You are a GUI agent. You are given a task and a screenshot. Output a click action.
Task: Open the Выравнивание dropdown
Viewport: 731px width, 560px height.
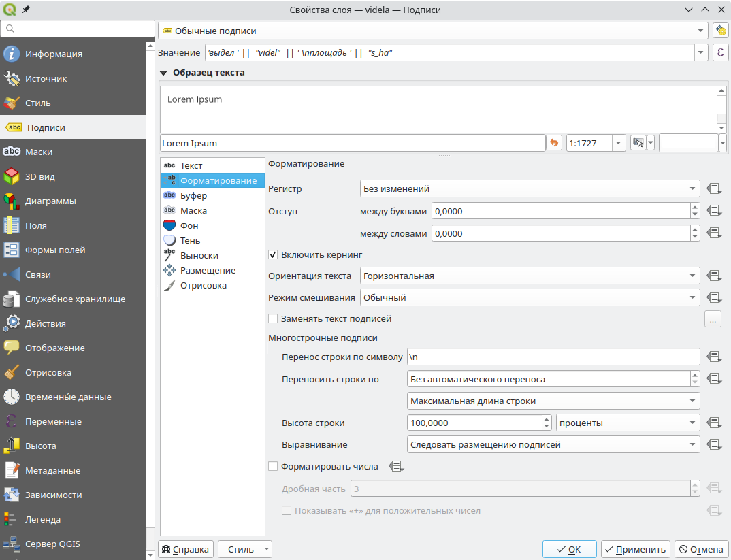tap(553, 444)
